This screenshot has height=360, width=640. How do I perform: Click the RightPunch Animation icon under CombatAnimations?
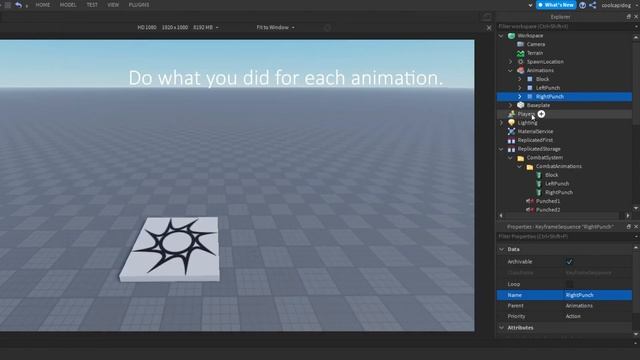click(x=539, y=192)
